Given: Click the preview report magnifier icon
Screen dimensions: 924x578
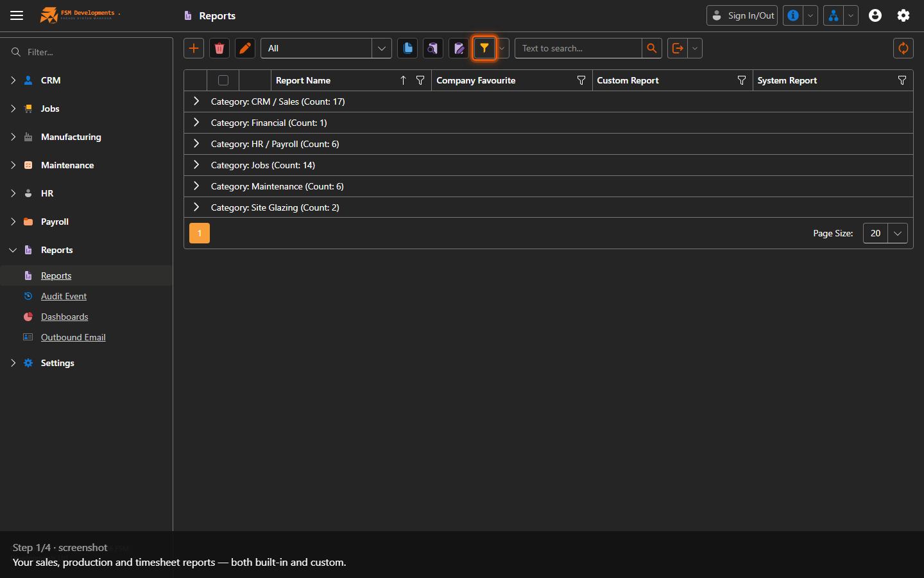Looking at the screenshot, I should coord(433,48).
